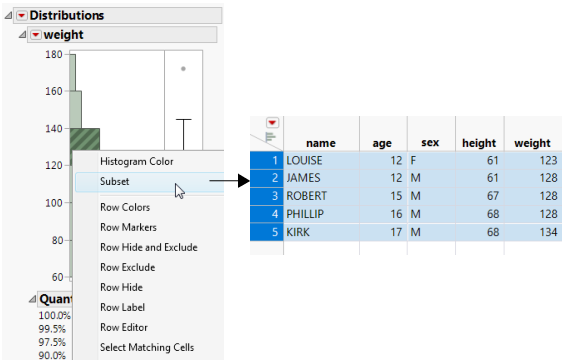
Task: Select Row Hide menu entry
Action: (x=121, y=288)
